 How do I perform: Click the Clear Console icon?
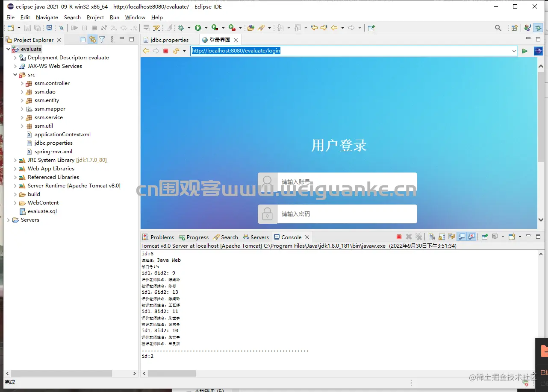(432, 237)
